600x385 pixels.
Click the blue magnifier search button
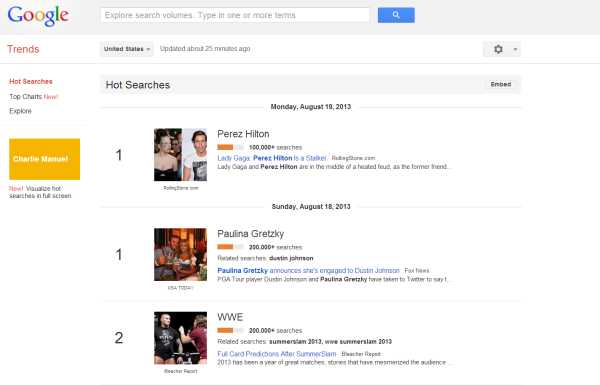pos(396,15)
